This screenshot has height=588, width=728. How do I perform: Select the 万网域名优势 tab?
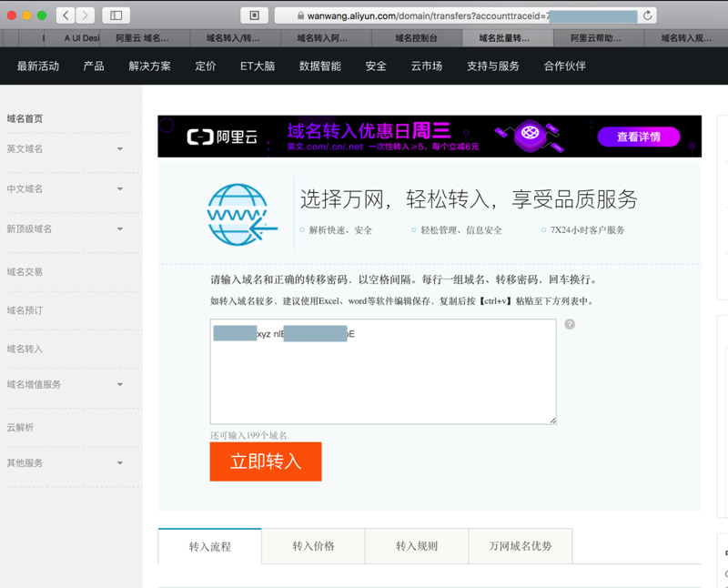pyautogui.click(x=521, y=546)
